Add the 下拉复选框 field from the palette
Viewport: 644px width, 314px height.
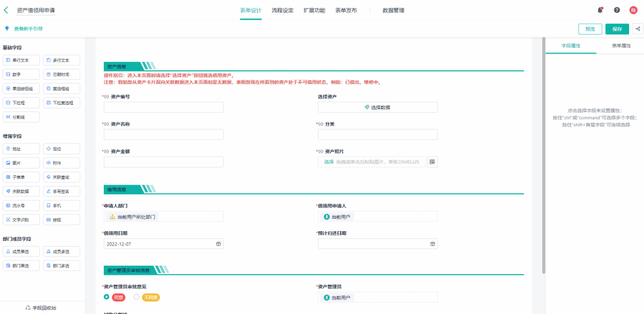(x=61, y=102)
